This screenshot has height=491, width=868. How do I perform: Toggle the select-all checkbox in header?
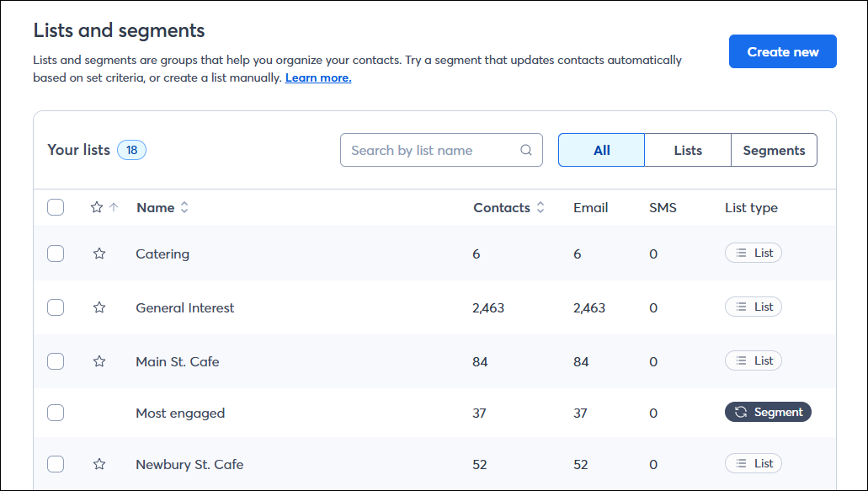click(x=56, y=207)
